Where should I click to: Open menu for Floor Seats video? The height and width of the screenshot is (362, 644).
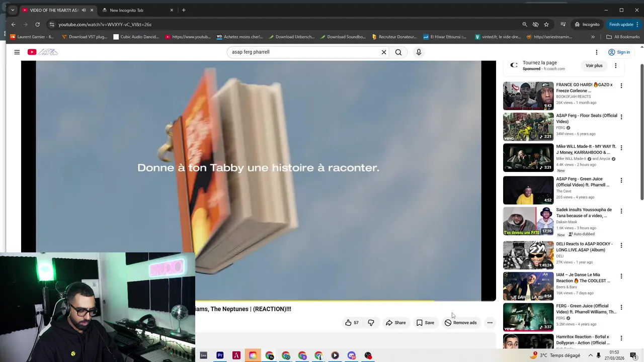point(621,117)
